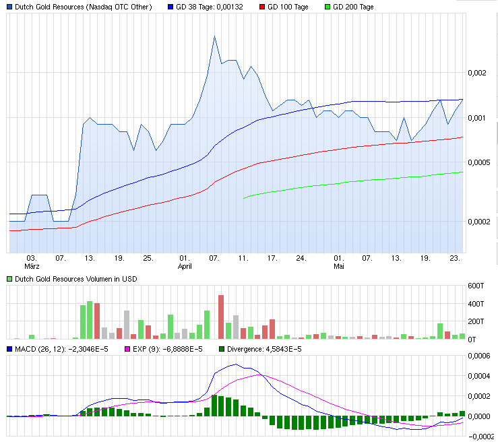Click the April month label on the time axis
The image size is (498, 448).
click(185, 266)
